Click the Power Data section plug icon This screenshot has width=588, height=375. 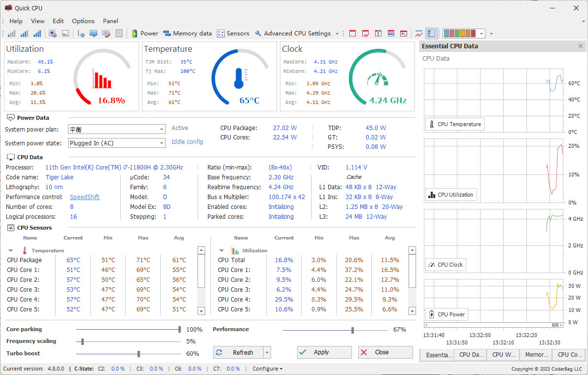tap(11, 117)
